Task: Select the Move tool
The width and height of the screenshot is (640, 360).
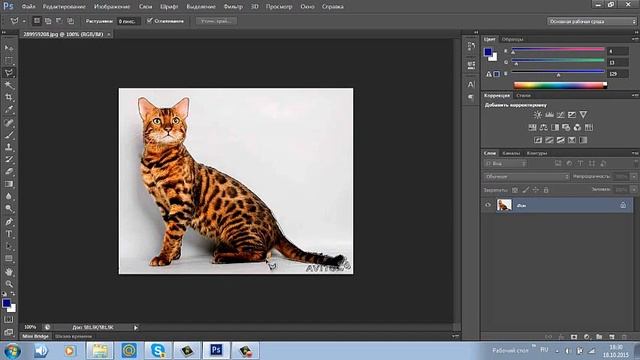Action: tap(9, 48)
